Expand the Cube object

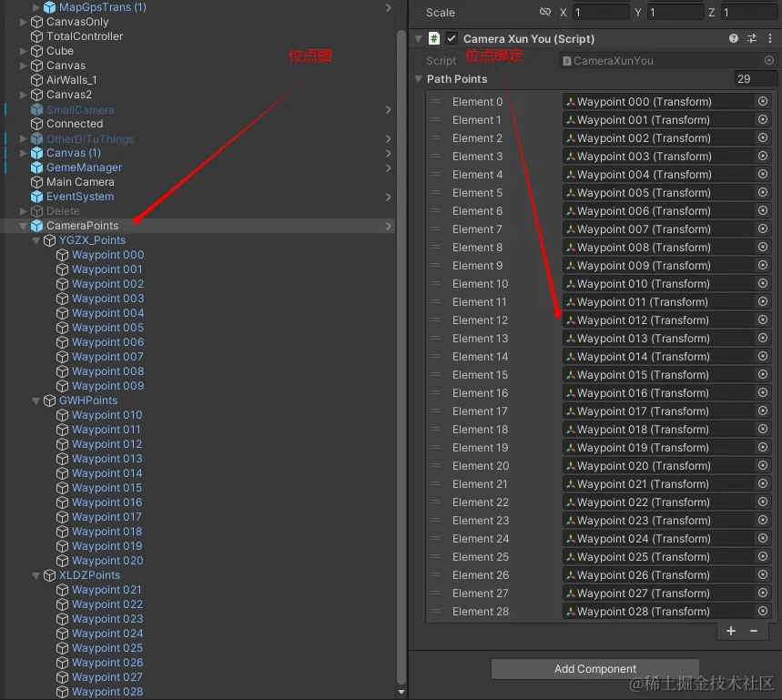(23, 51)
